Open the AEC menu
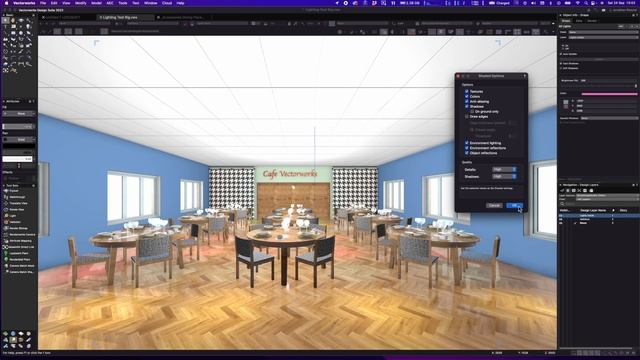Viewport: 640px width, 360px height. (x=110, y=3)
